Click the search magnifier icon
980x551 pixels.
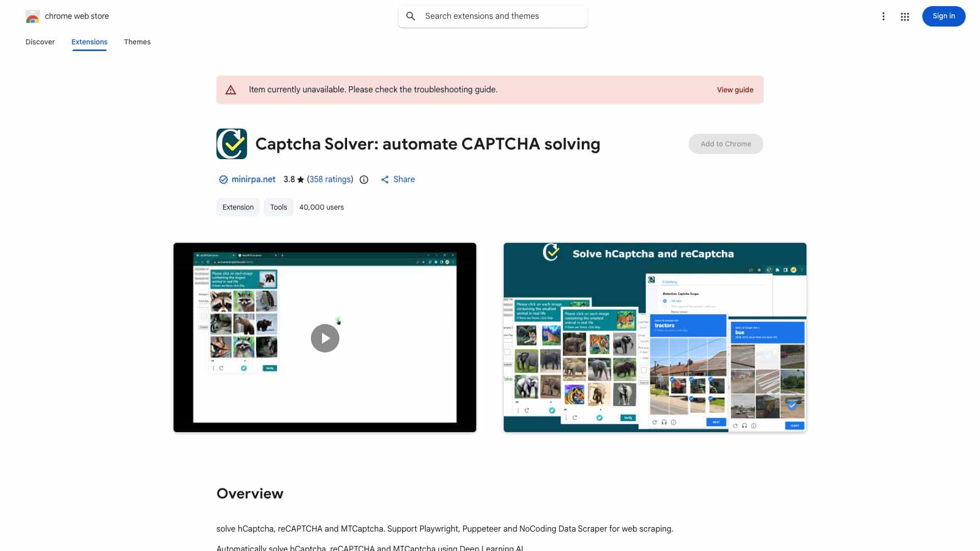pos(410,16)
